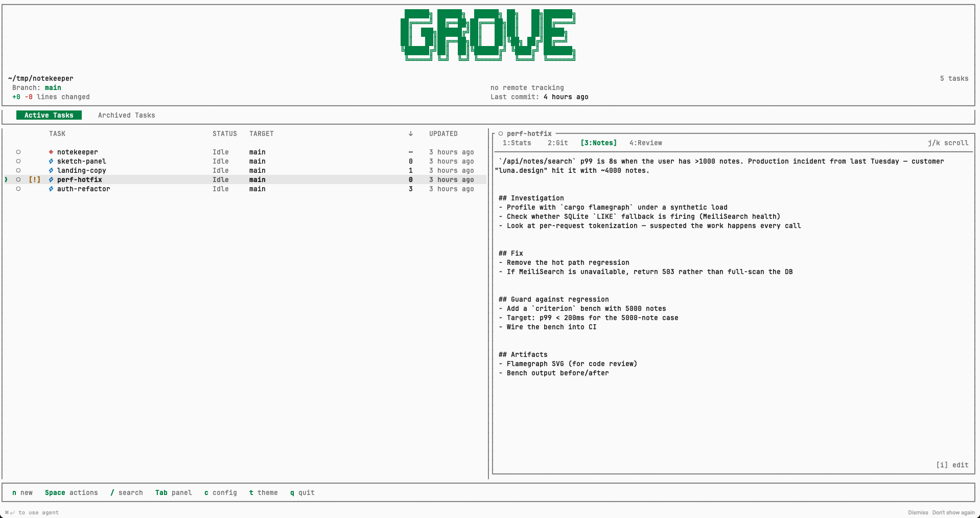
Task: Click the UPDATED column header
Action: (x=444, y=133)
